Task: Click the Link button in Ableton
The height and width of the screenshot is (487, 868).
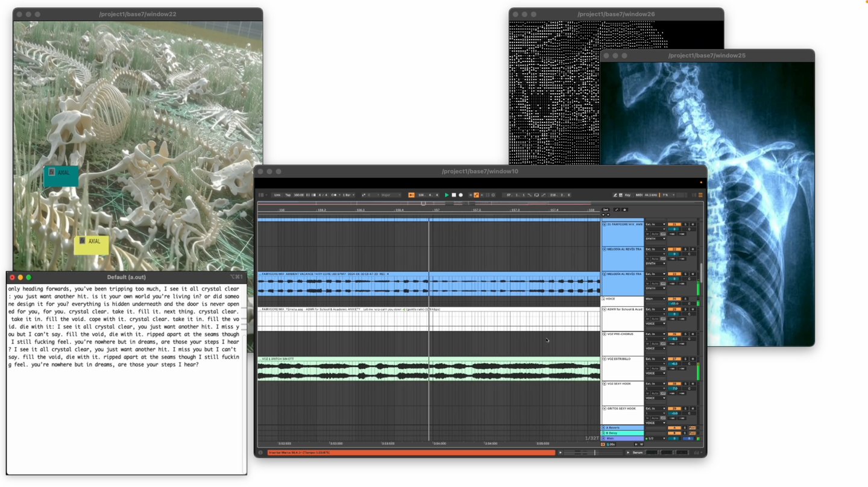Action: pos(277,195)
